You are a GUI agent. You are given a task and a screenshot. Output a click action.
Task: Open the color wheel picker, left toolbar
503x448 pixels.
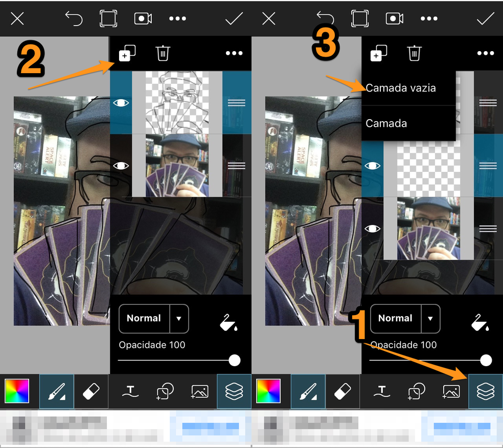(17, 391)
